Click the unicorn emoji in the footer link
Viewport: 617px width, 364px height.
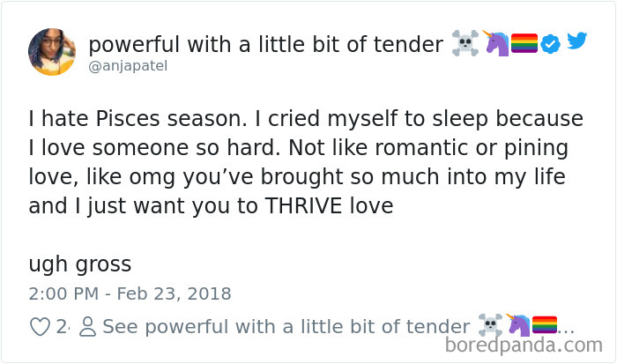517,325
